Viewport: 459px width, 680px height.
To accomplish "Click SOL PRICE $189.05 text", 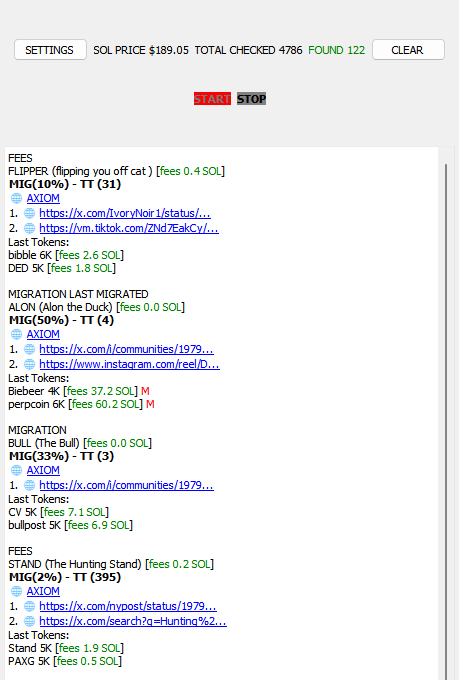I will (x=141, y=50).
